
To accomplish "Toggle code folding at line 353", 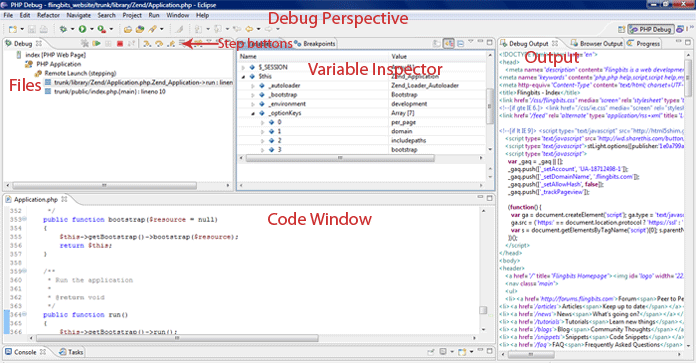I will click(24, 219).
